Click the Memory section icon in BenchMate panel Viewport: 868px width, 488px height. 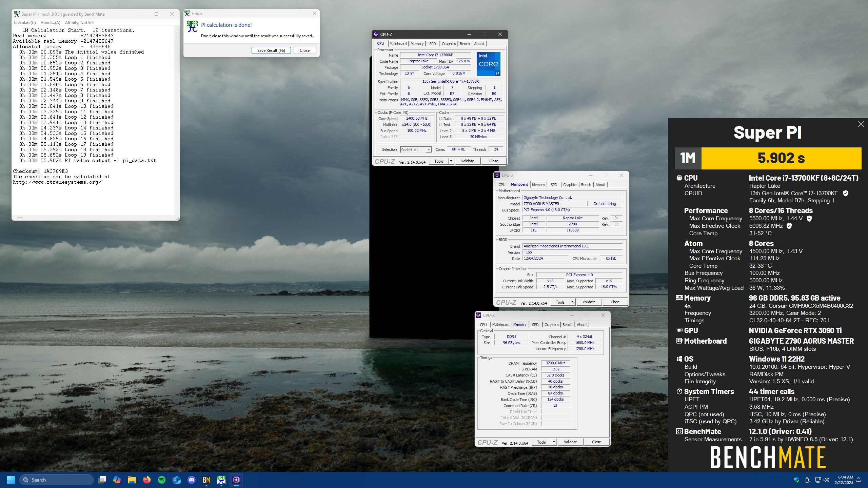[x=679, y=298]
